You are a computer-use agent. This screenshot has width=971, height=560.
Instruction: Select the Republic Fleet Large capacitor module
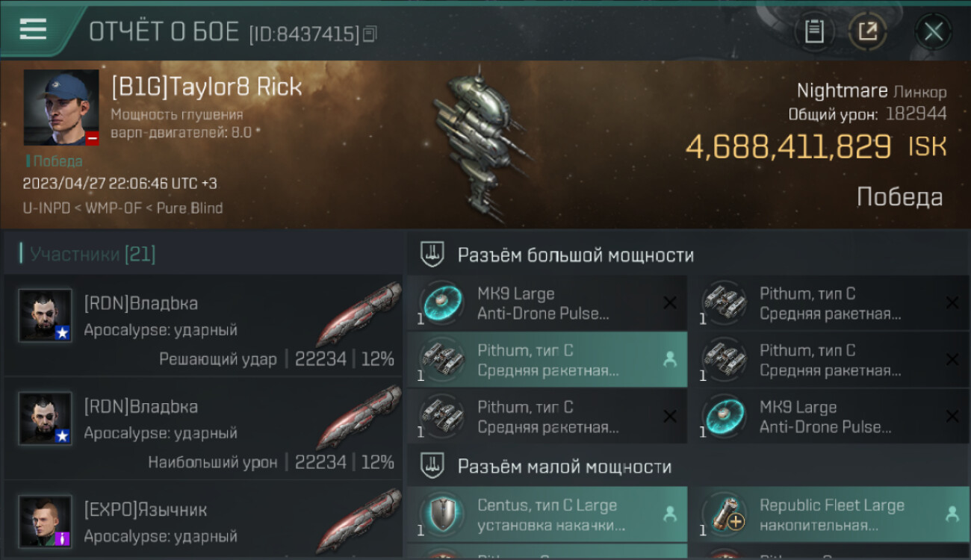point(829,514)
